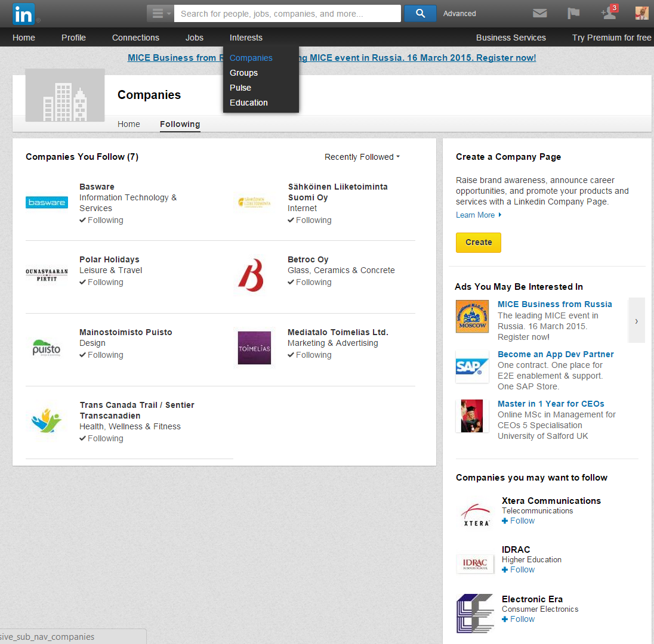Image resolution: width=654 pixels, height=644 pixels.
Task: Select Education in the Interests dropdown
Action: 249,103
